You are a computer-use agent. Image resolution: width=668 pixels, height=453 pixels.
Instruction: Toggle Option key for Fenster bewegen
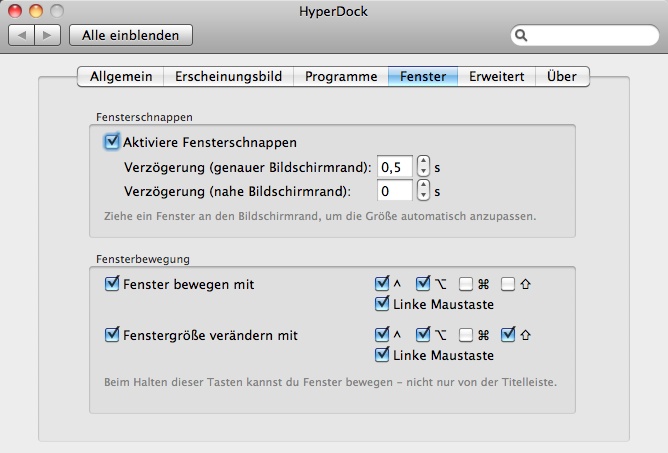coord(423,283)
